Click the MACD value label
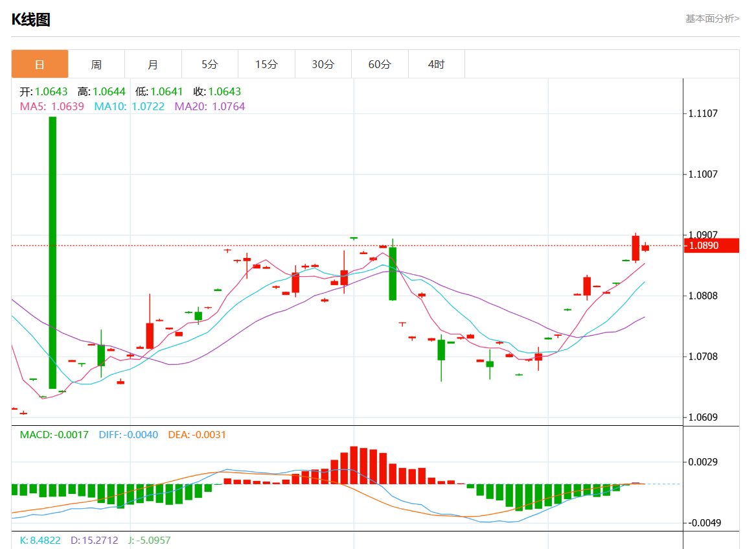Screen dimensions: 756x549 click(54, 434)
